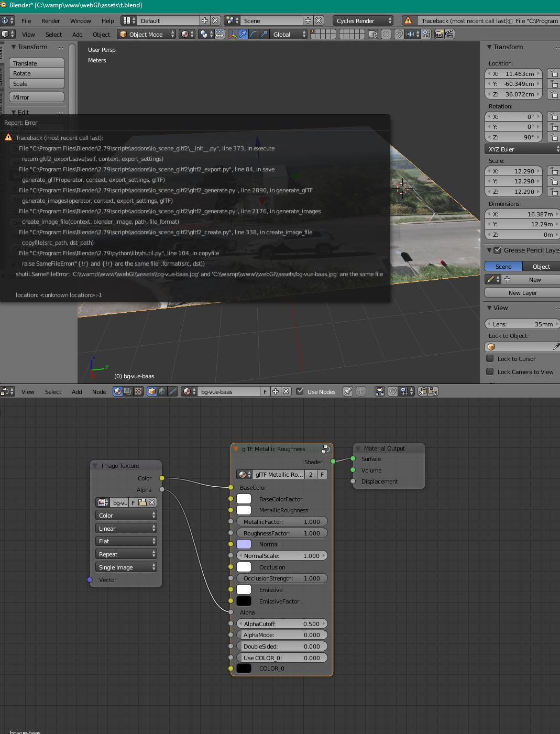Open the Repeat extension dropdown

coord(126,554)
